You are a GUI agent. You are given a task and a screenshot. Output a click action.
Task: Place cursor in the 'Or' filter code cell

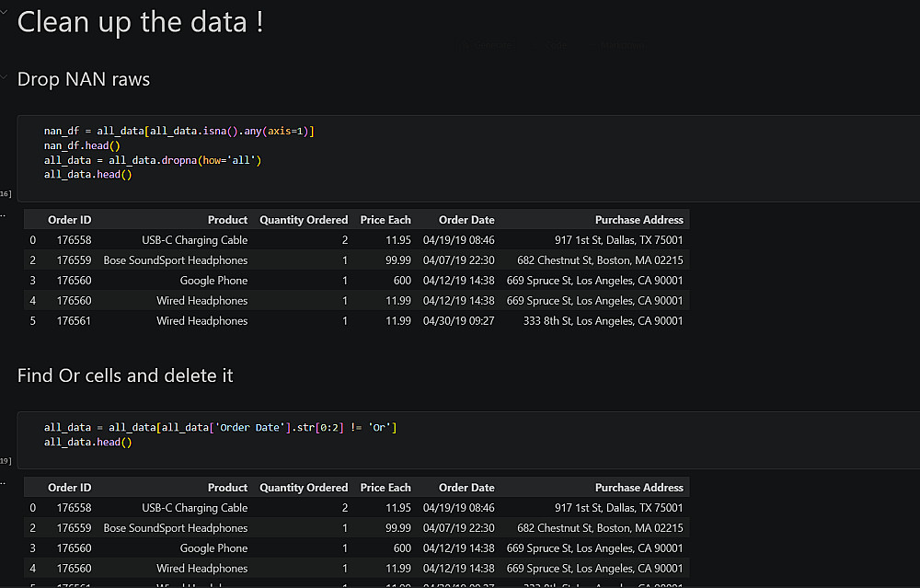click(x=368, y=434)
